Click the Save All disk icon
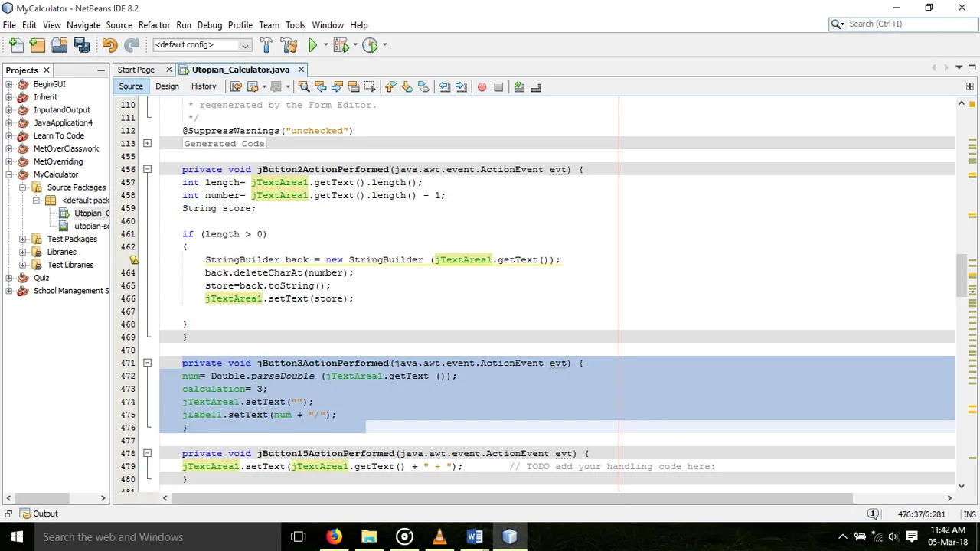 pyautogui.click(x=81, y=45)
